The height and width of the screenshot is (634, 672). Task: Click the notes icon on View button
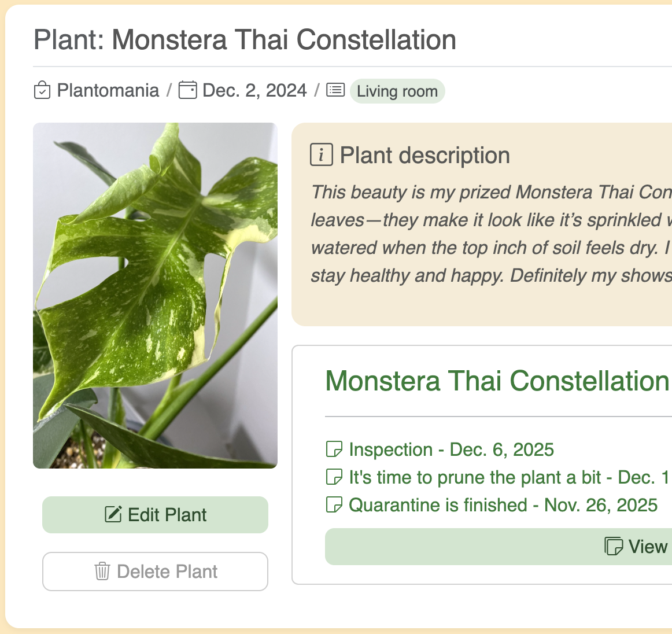614,546
